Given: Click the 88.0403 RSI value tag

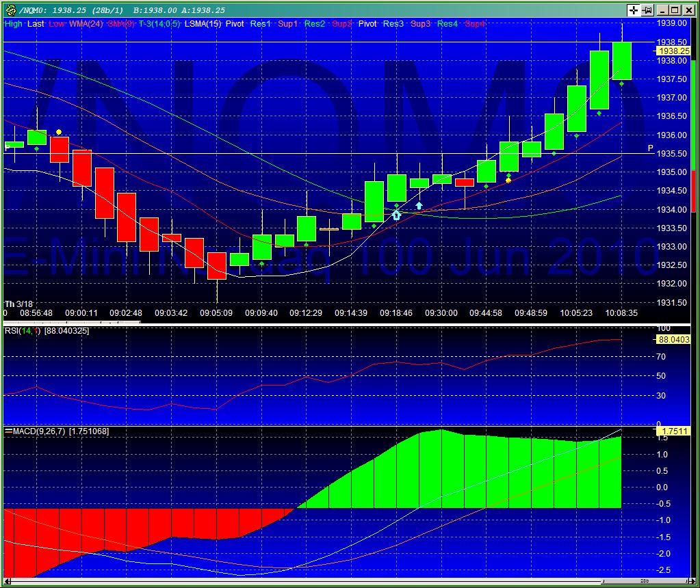Looking at the screenshot, I should coord(673,340).
